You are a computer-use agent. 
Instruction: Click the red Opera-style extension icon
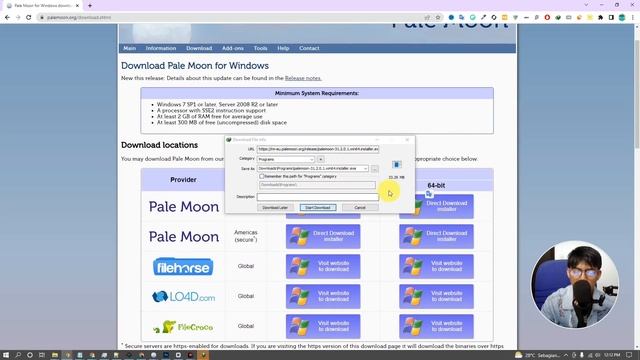[x=547, y=18]
